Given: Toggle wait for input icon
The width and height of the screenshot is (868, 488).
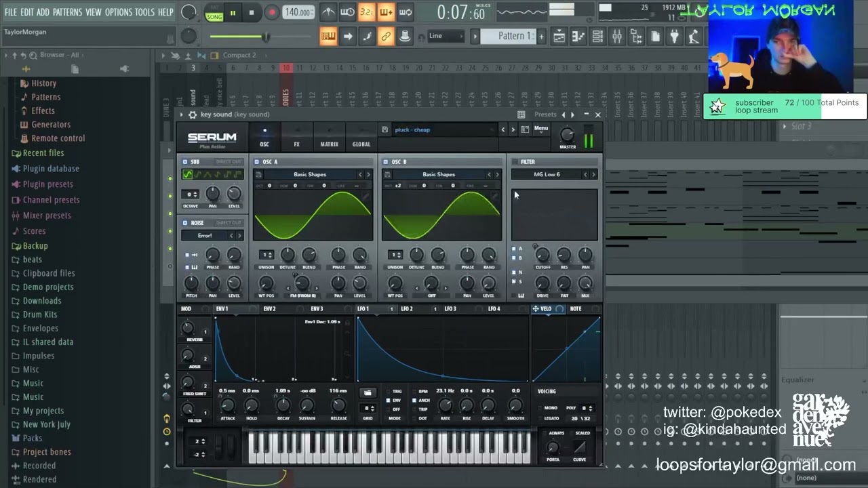Looking at the screenshot, I should pyautogui.click(x=347, y=12).
